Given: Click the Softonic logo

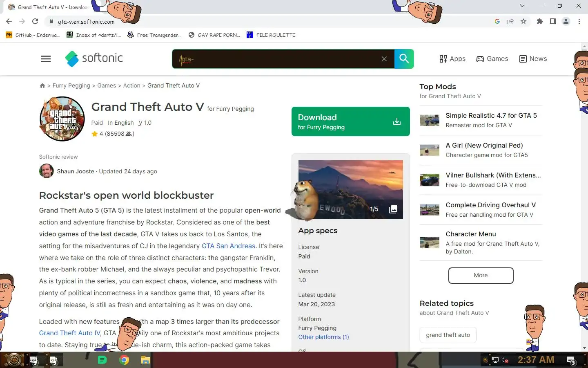Looking at the screenshot, I should pos(94,58).
